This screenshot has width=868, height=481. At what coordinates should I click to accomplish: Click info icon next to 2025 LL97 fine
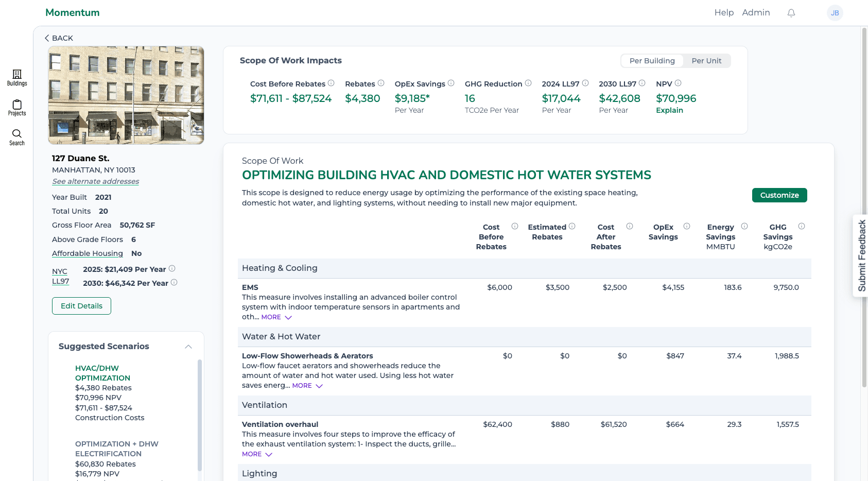tap(172, 268)
